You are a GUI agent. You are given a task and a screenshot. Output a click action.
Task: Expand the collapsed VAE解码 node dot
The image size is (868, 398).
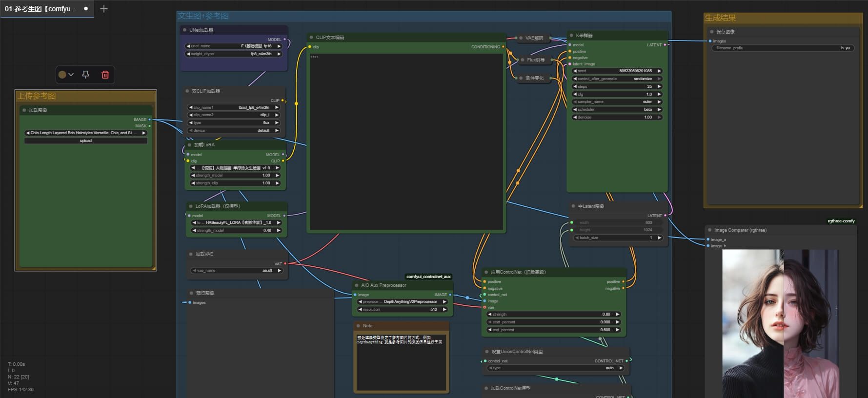[x=521, y=38]
